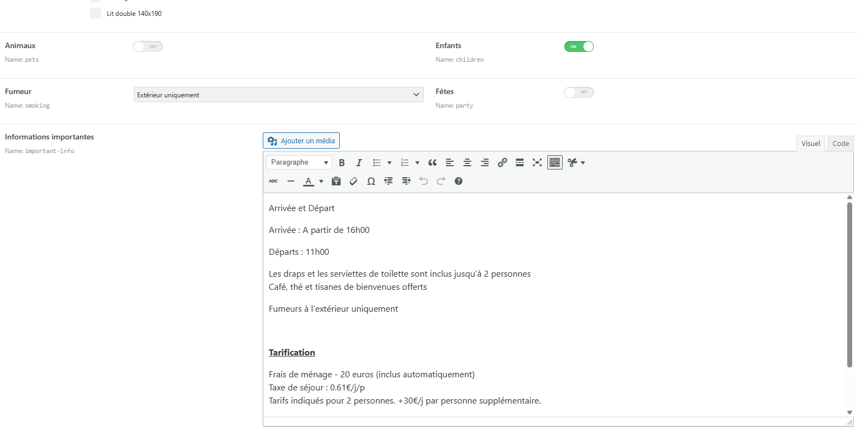Image resolution: width=868 pixels, height=432 pixels.
Task: Click the insert link icon
Action: pyautogui.click(x=502, y=162)
